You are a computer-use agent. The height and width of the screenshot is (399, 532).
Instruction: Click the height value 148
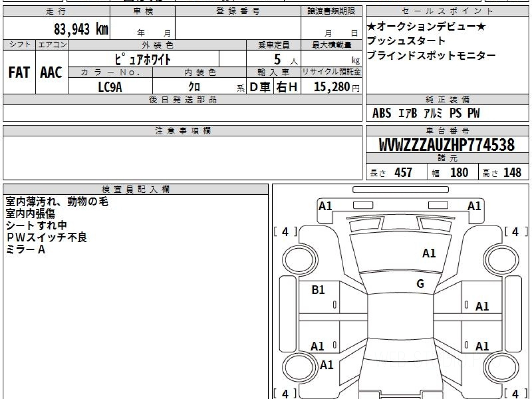tap(512, 172)
